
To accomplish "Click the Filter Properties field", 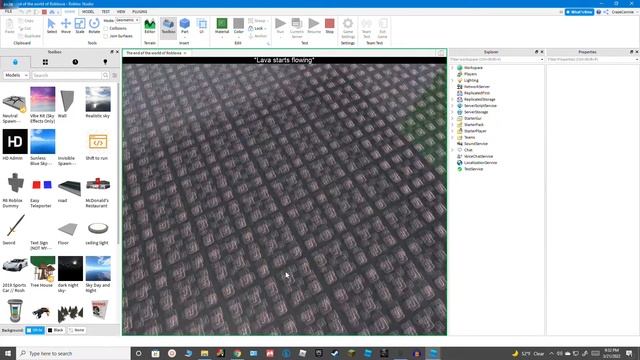I will (592, 60).
